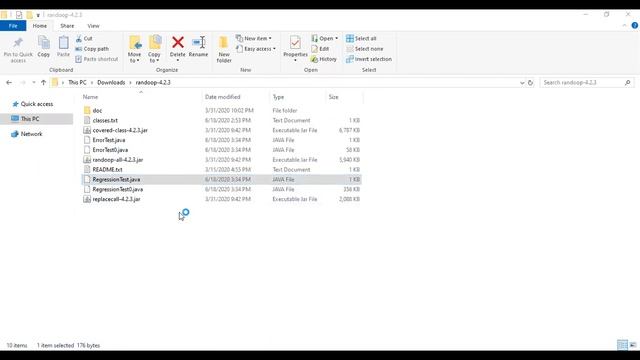Open Properties of selected file
This screenshot has width=640, height=360.
[295, 49]
